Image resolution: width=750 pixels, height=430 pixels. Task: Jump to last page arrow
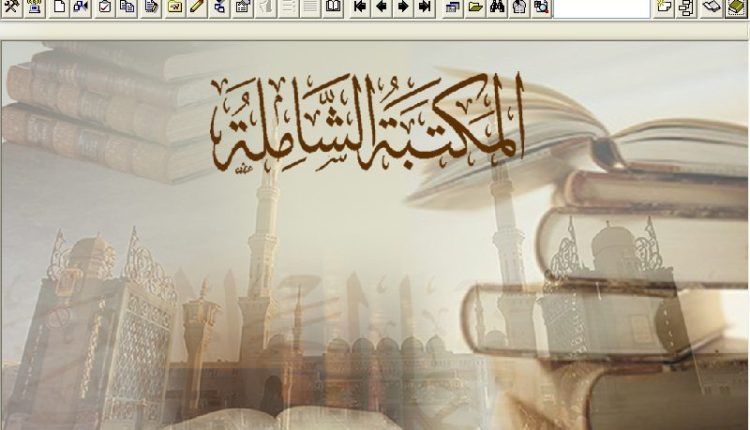(425, 7)
